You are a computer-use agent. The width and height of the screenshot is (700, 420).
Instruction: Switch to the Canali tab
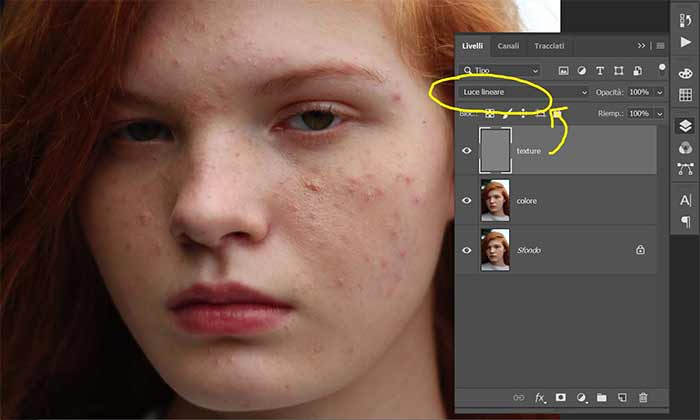pos(508,46)
